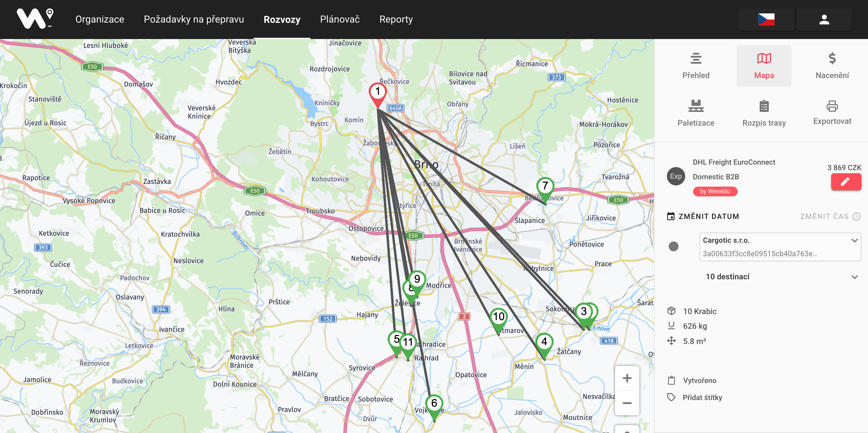Image resolution: width=868 pixels, height=433 pixels.
Task: Click the 626 kg weight value
Action: 695,326
